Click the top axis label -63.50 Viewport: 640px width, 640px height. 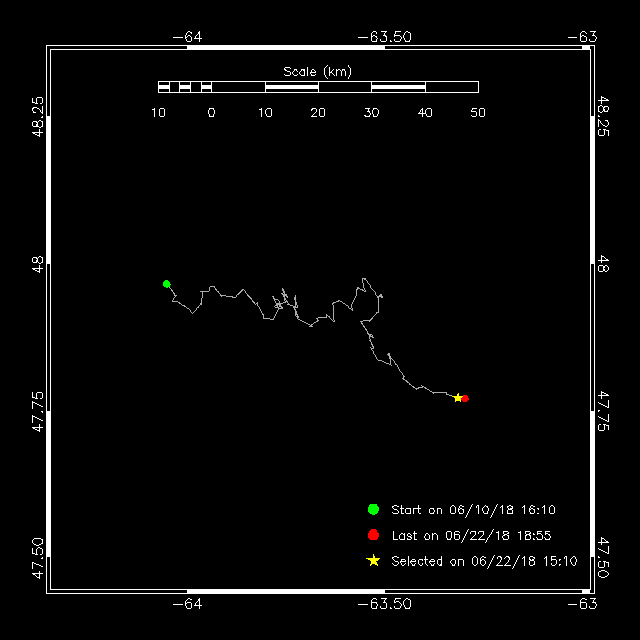coord(384,37)
